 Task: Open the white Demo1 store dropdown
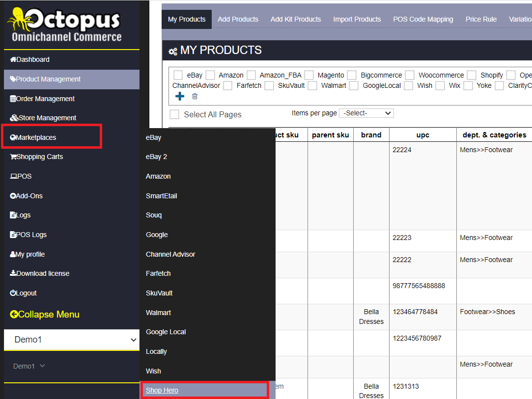(72, 340)
